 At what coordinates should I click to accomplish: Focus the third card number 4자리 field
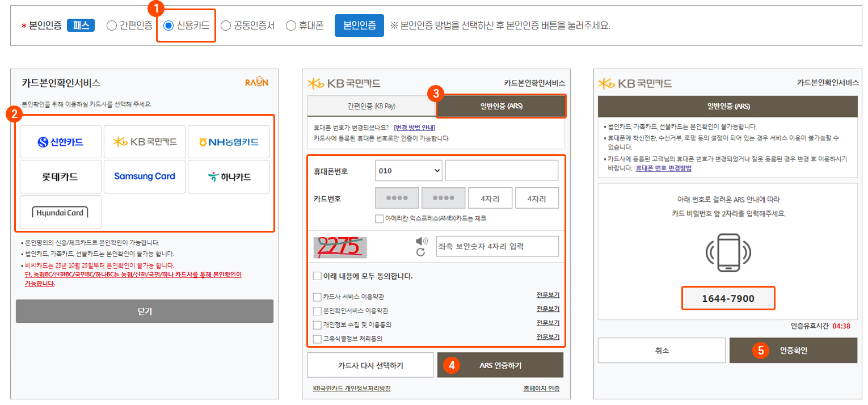click(x=490, y=199)
